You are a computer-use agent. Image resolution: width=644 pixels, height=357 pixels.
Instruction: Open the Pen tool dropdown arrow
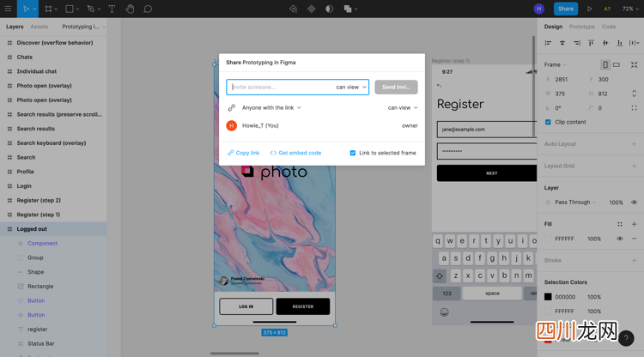(x=99, y=9)
